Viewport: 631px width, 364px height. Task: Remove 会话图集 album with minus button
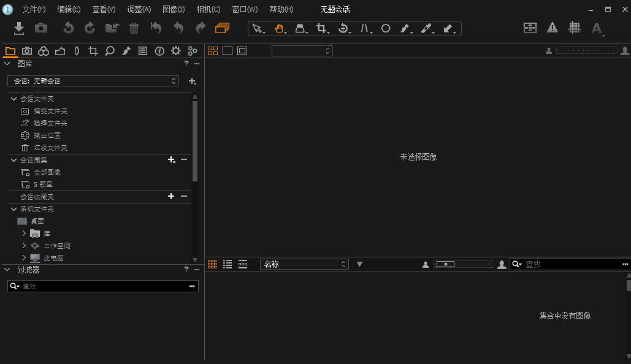(x=184, y=160)
